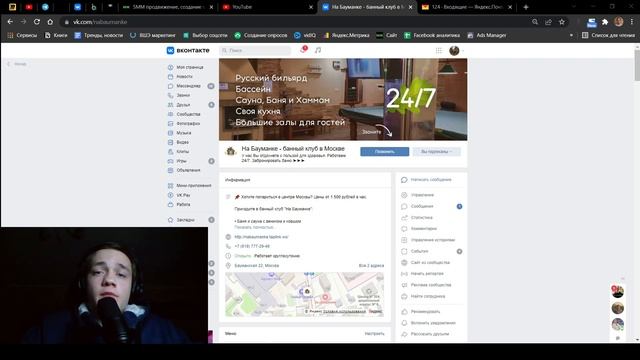Image resolution: width=640 pixels, height=360 pixels.
Task: Switch to Яндекс Почта Входящие tab
Action: tap(467, 7)
